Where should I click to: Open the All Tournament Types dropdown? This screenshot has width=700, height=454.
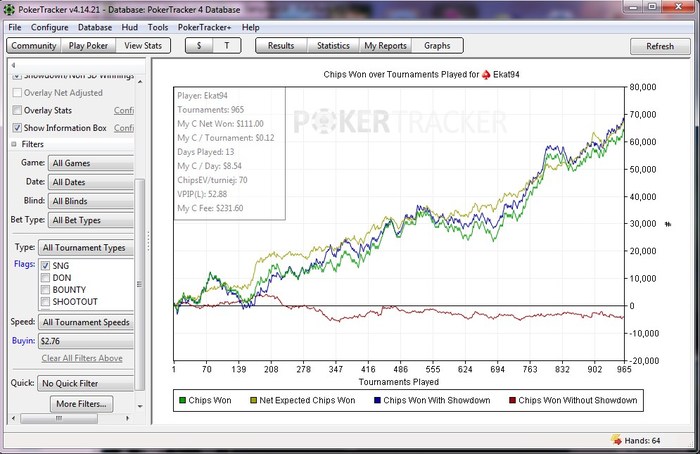(86, 248)
